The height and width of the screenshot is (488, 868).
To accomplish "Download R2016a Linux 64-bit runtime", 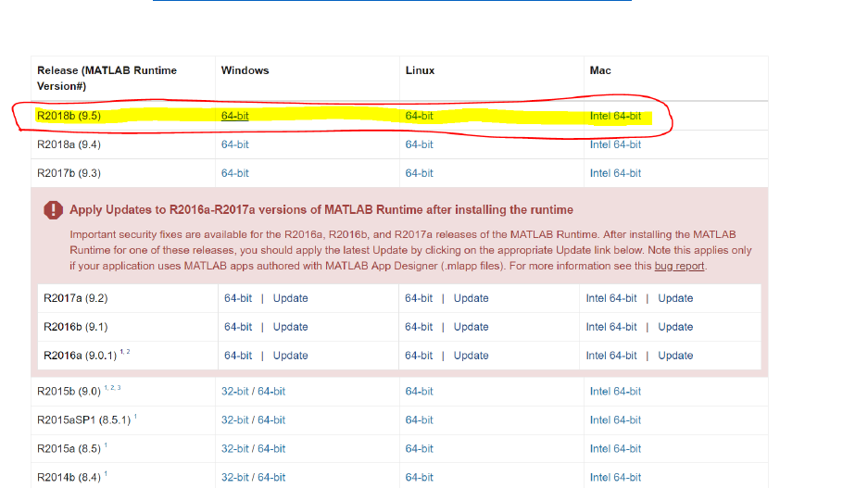I will pyautogui.click(x=419, y=356).
